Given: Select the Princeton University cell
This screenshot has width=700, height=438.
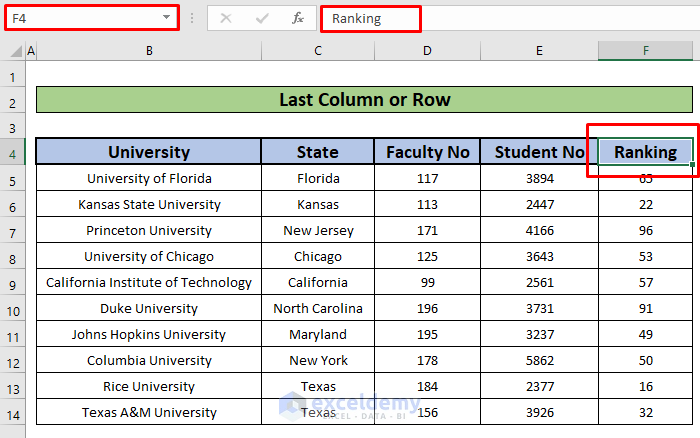Looking at the screenshot, I should 149,231.
